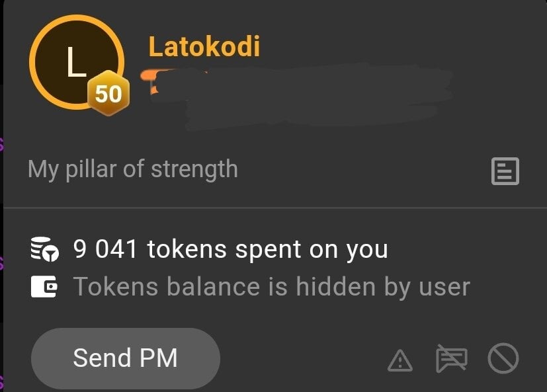Click the 'My pillar of strength' note

coord(132,170)
